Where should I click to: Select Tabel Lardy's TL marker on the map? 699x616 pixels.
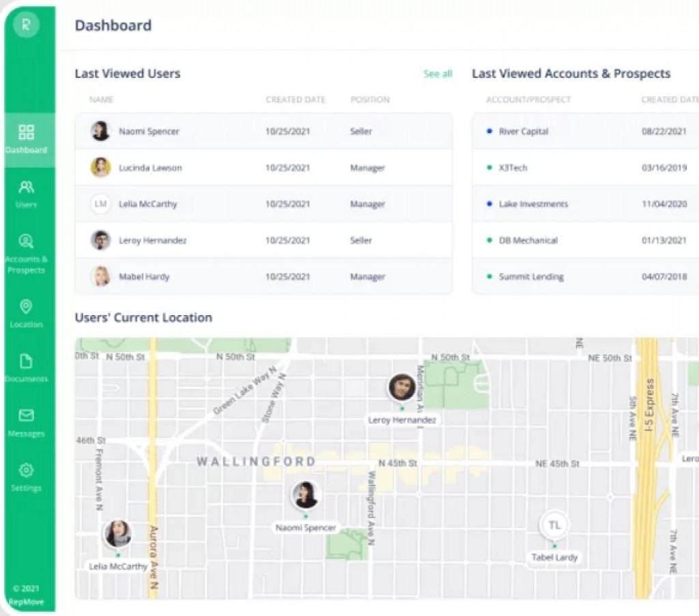[554, 525]
